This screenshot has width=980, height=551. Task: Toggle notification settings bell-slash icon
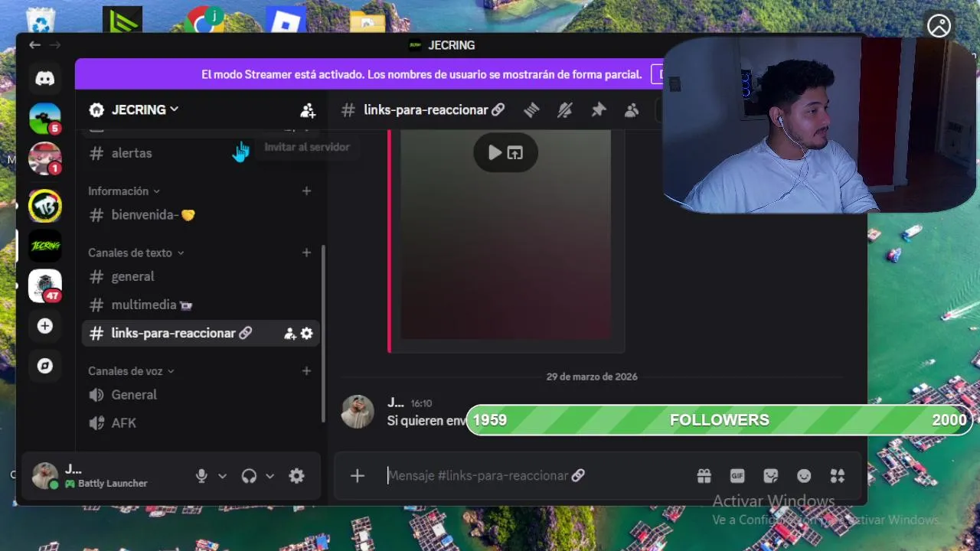pyautogui.click(x=565, y=110)
